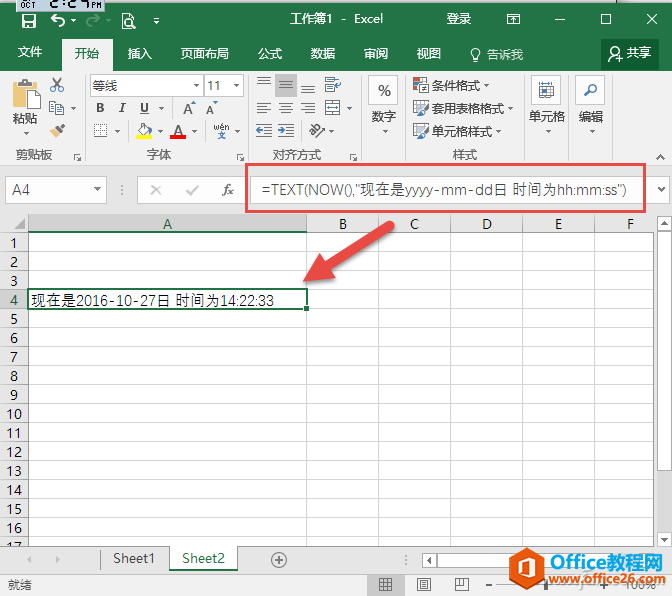672x596 pixels.
Task: Increase font size with the large A
Action: pyautogui.click(x=189, y=108)
